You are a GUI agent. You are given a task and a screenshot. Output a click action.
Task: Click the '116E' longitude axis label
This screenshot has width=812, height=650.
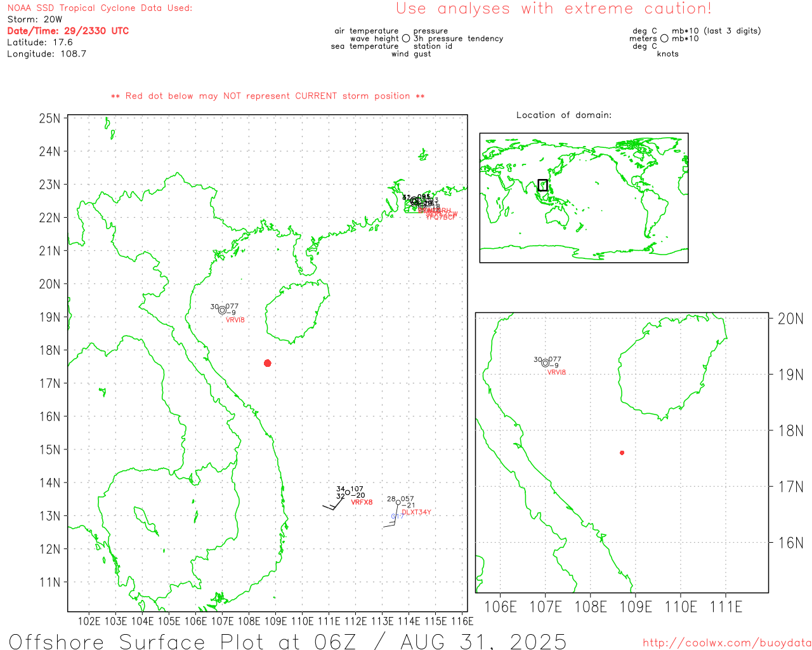click(462, 621)
